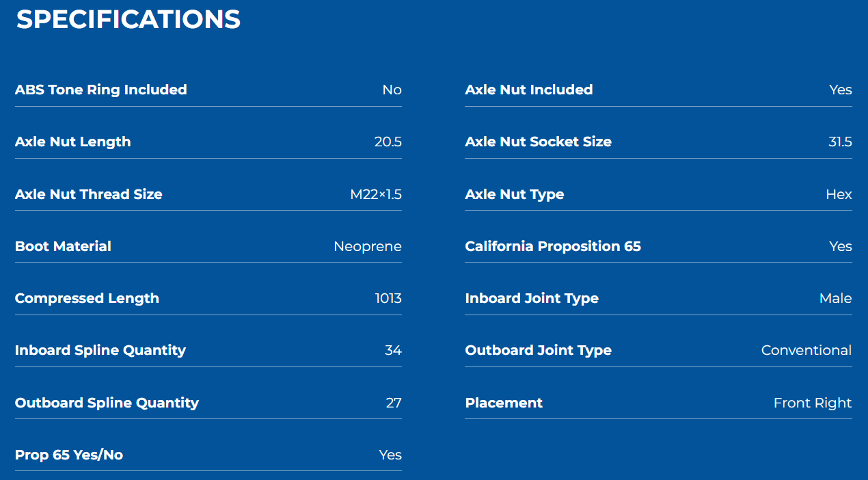The width and height of the screenshot is (868, 480).
Task: Click the Boot Material label
Action: click(x=63, y=246)
